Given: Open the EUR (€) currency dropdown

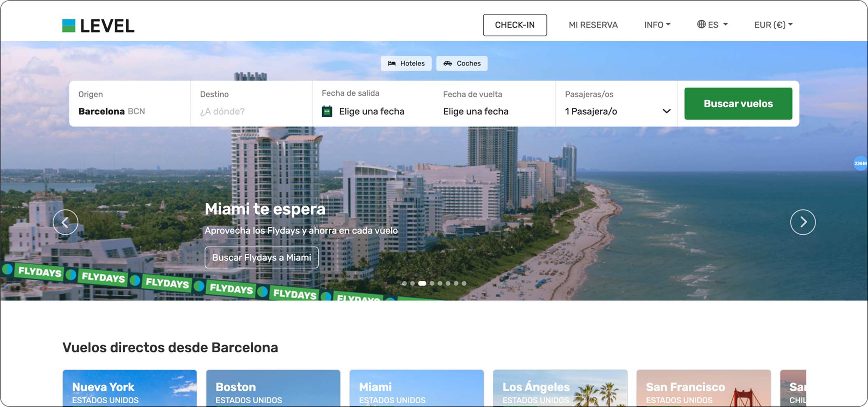Looking at the screenshot, I should tap(773, 25).
